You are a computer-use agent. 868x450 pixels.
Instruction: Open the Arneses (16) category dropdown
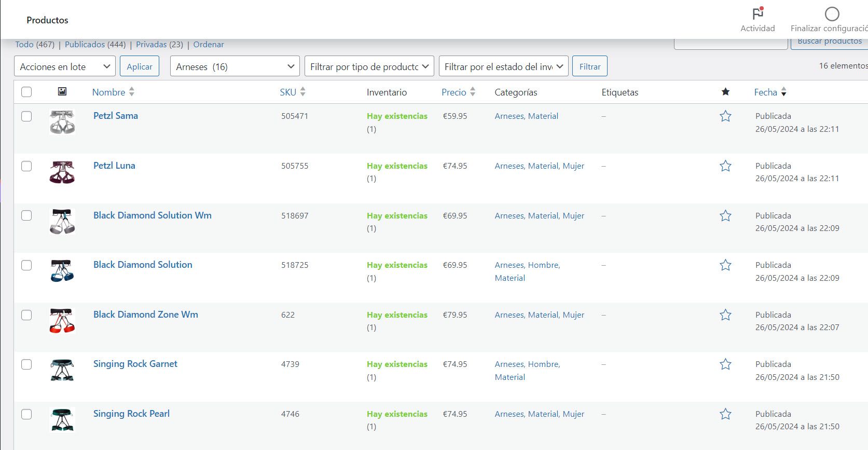235,66
